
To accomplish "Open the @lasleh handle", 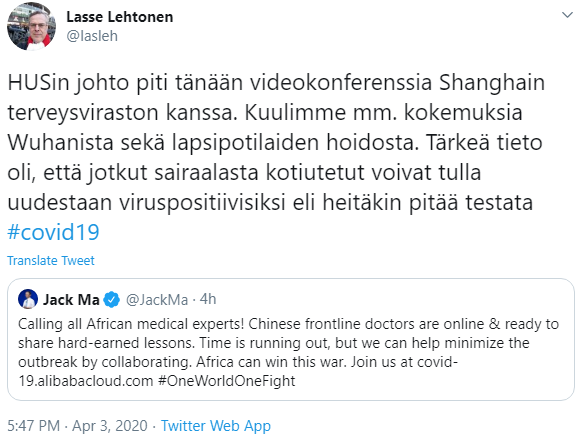I will click(x=92, y=36).
